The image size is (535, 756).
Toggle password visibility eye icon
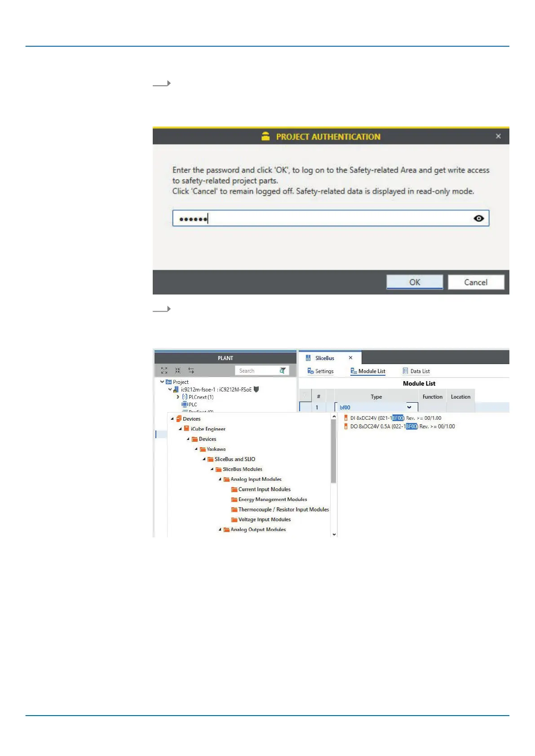tap(479, 218)
